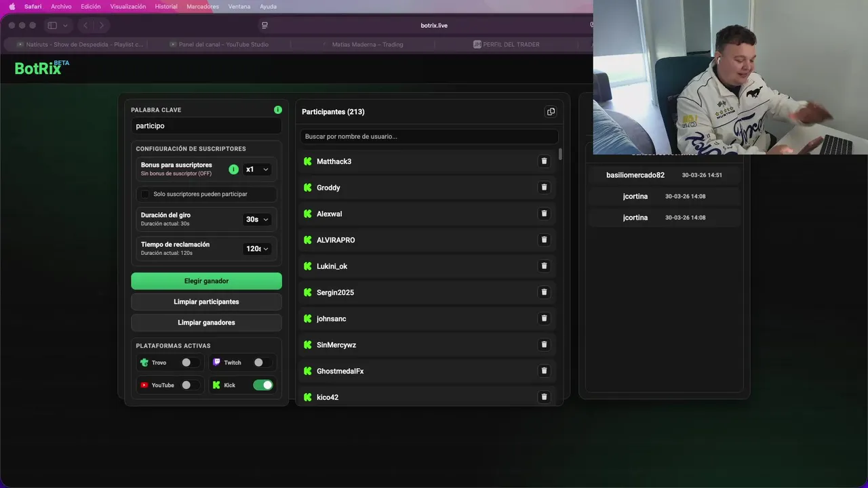Enable the YouTube platform switch
868x488 pixels.
coord(190,385)
